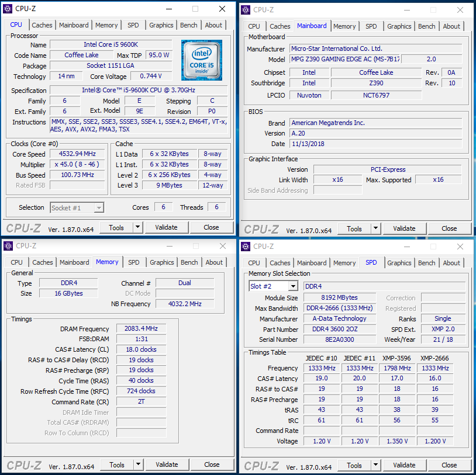Select Caches tab in Memory window
The image size is (476, 475).
[x=43, y=262]
